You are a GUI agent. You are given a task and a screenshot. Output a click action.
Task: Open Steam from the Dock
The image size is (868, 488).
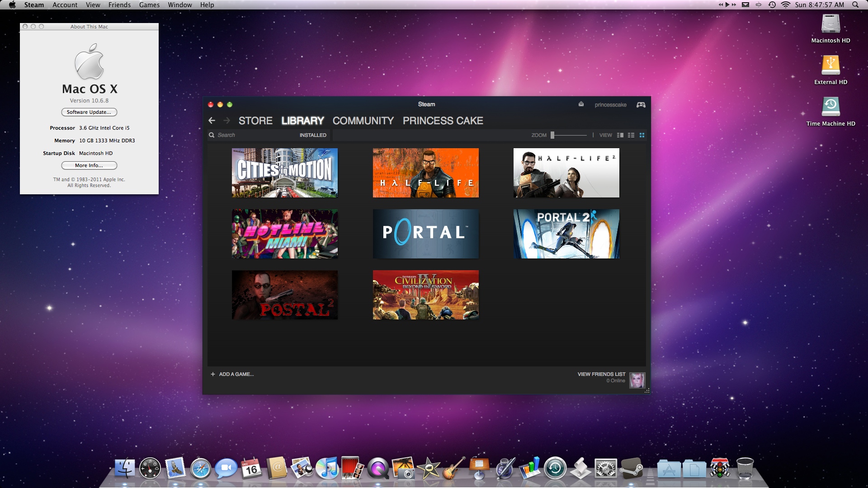click(x=631, y=469)
